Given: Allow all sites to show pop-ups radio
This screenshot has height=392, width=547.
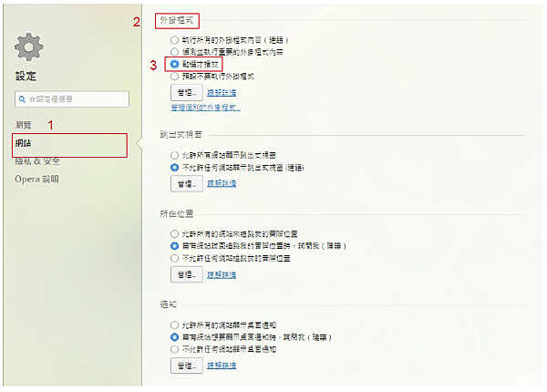Looking at the screenshot, I should pyautogui.click(x=174, y=155).
